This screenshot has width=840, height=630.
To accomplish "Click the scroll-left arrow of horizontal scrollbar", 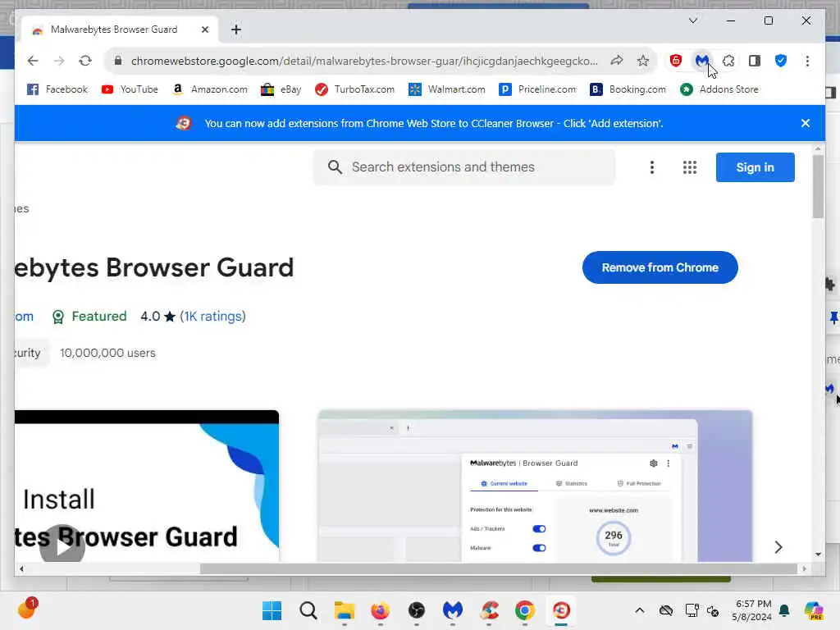I will pyautogui.click(x=21, y=569).
